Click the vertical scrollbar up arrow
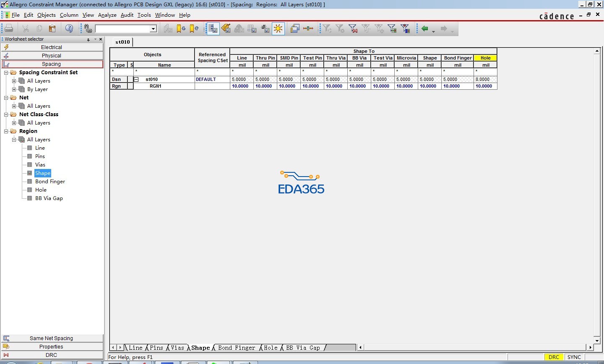This screenshot has height=364, width=604. (597, 51)
